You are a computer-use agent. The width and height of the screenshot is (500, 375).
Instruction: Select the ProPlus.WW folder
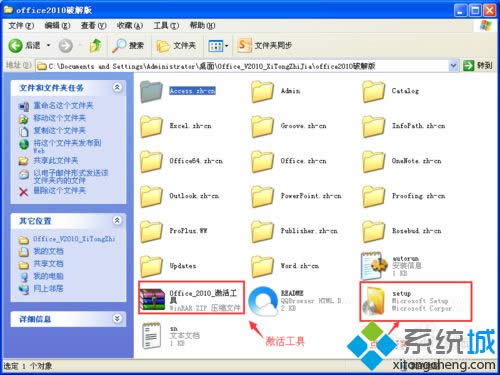point(174,231)
